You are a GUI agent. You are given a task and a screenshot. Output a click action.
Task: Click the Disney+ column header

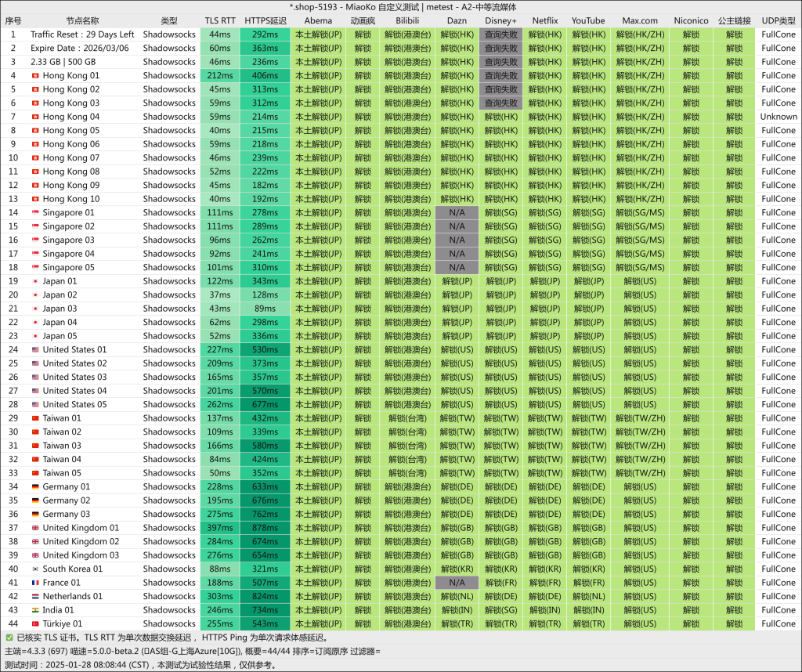tap(500, 20)
